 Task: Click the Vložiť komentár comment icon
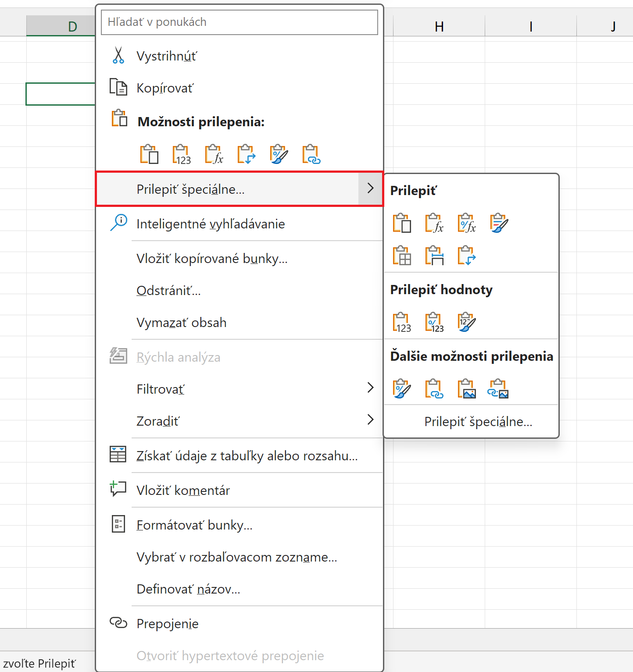[118, 488]
